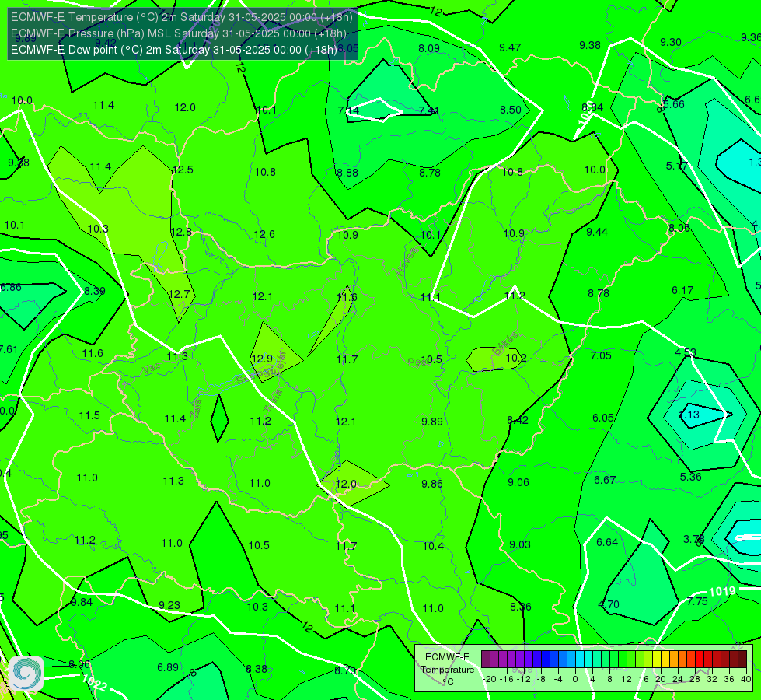Click the 8.42 value on the map
This screenshot has width=761, height=700.
click(x=518, y=420)
